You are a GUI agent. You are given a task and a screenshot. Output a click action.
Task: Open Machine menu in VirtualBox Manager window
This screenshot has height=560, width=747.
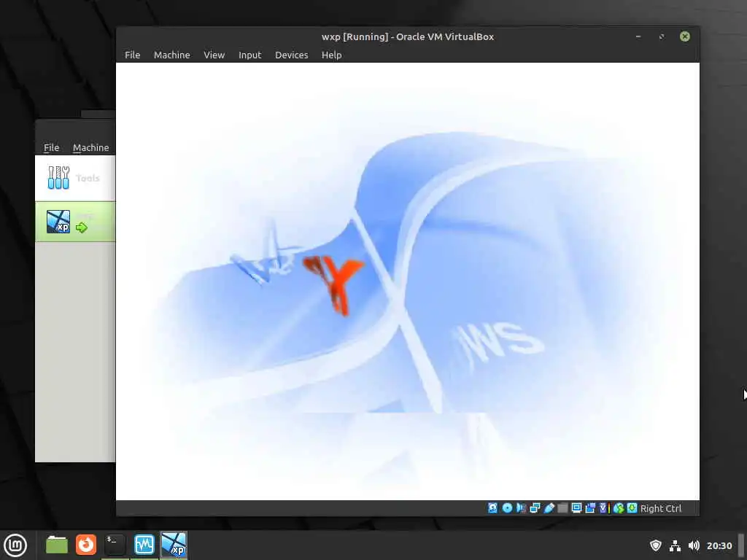pyautogui.click(x=91, y=147)
